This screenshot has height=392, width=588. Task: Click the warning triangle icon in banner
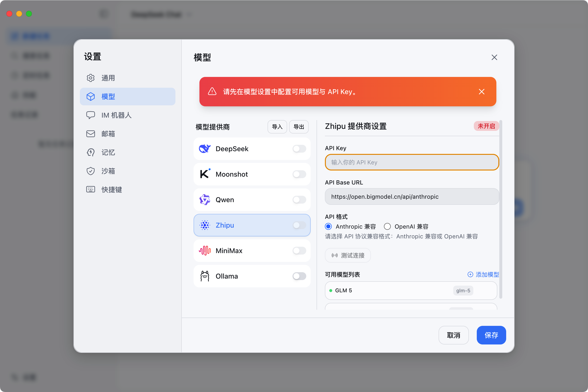coord(212,91)
